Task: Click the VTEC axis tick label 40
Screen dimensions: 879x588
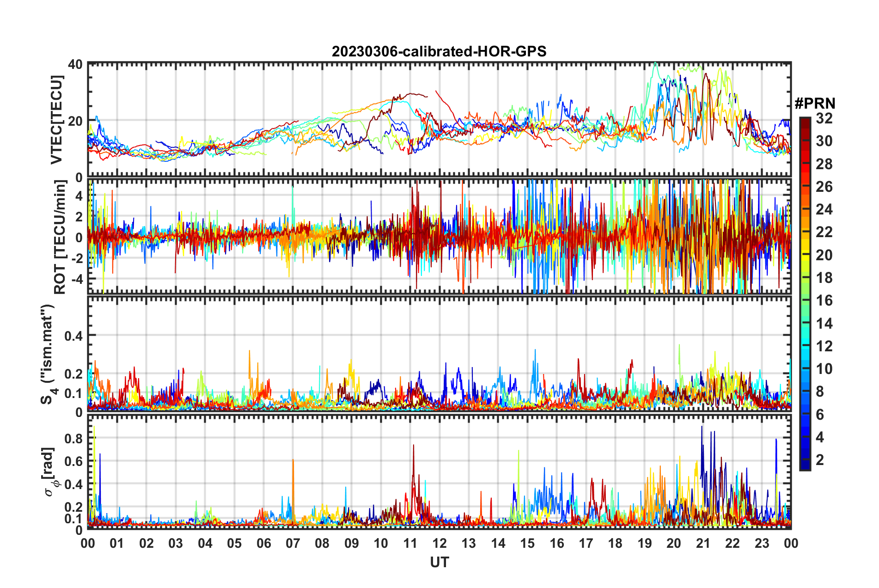Action: point(75,64)
